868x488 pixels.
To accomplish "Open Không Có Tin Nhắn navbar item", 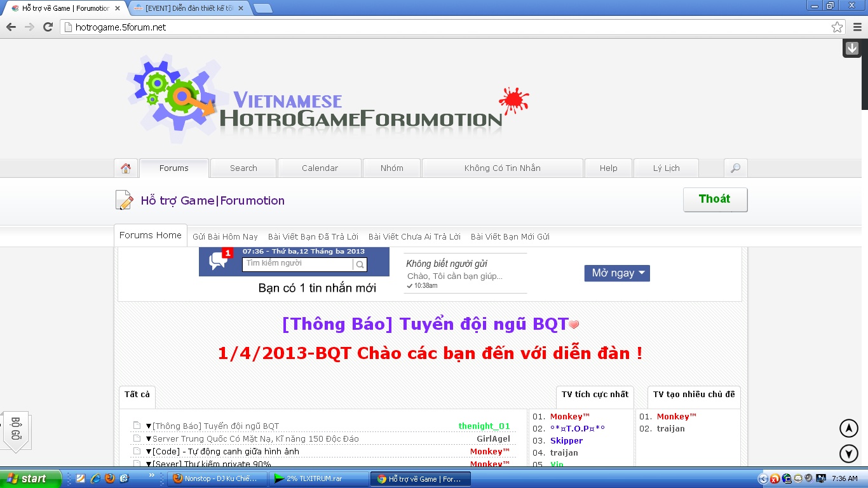I will pyautogui.click(x=503, y=168).
